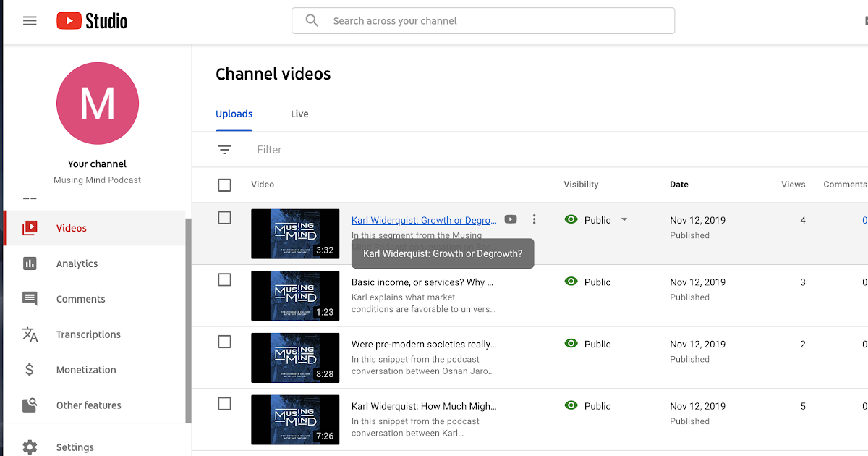The image size is (868, 456).
Task: Click the Search across your channel field
Action: 483,21
